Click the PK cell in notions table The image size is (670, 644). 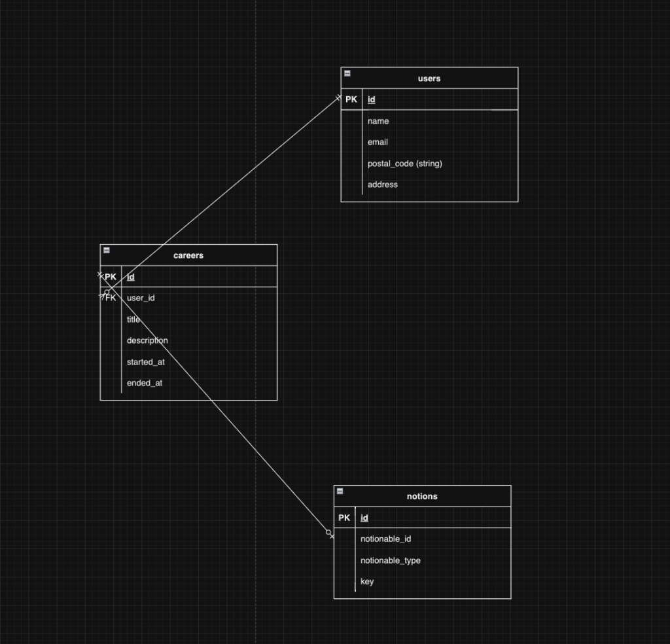(344, 518)
